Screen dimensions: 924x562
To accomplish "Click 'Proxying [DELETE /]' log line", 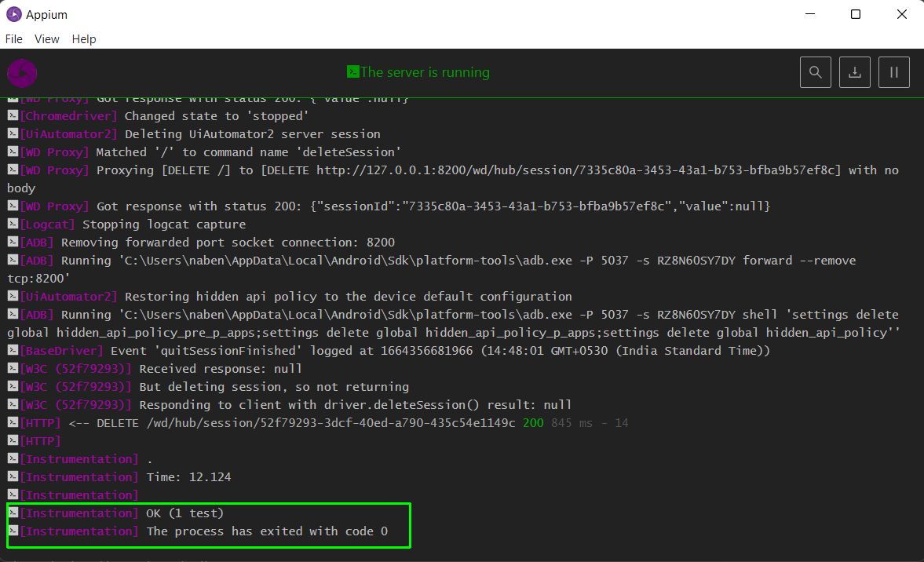I will pos(452,179).
